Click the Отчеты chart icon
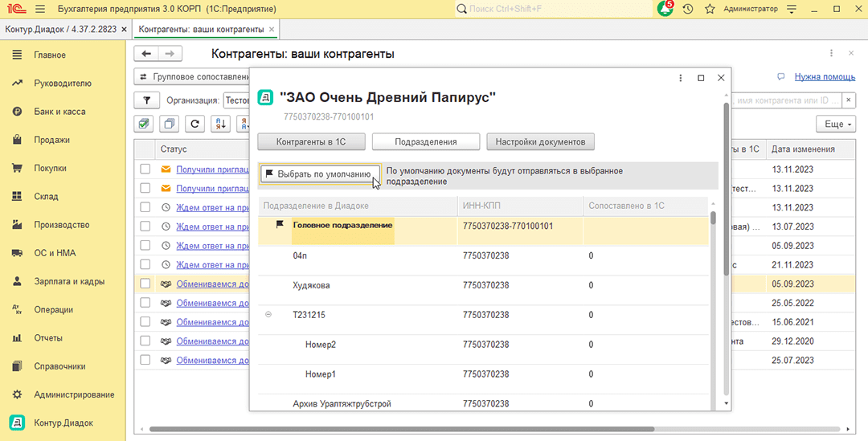The width and height of the screenshot is (868, 441). point(17,337)
